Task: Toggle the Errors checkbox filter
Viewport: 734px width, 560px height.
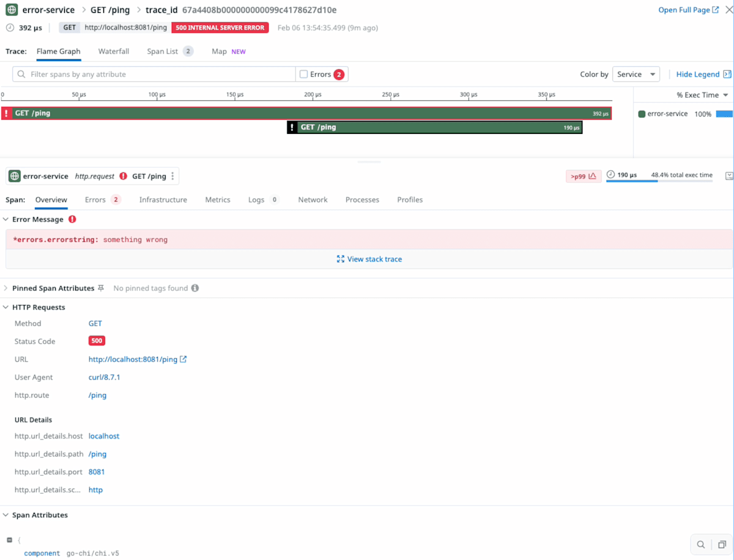Action: pos(303,75)
